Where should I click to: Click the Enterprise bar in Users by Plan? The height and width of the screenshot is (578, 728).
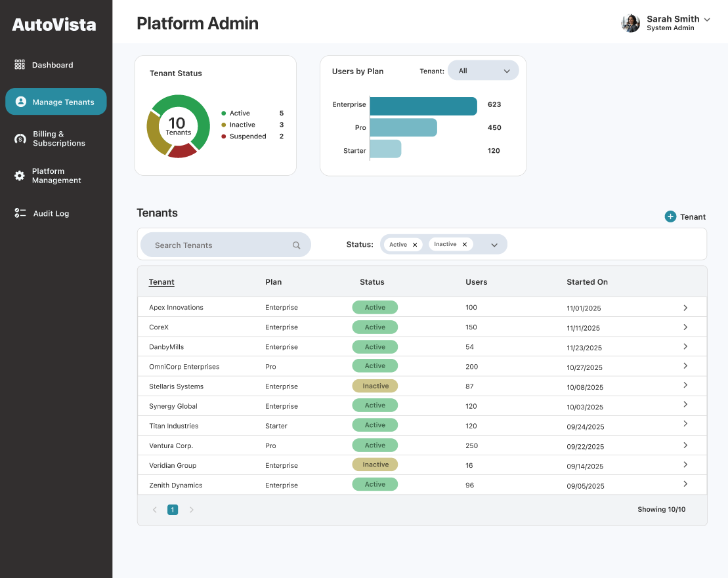423,106
